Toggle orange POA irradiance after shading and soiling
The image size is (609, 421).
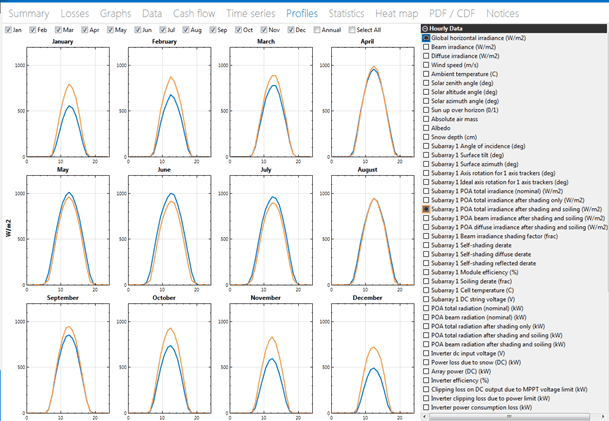pyautogui.click(x=426, y=210)
